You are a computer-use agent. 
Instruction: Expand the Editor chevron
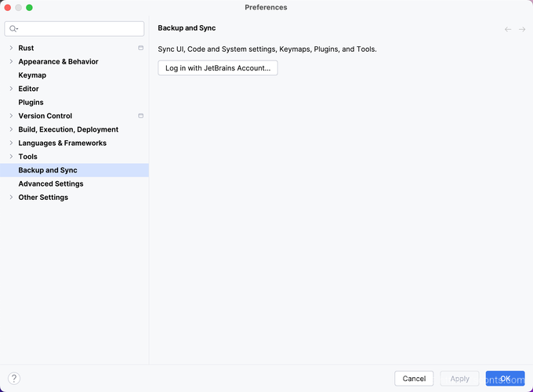(x=11, y=89)
